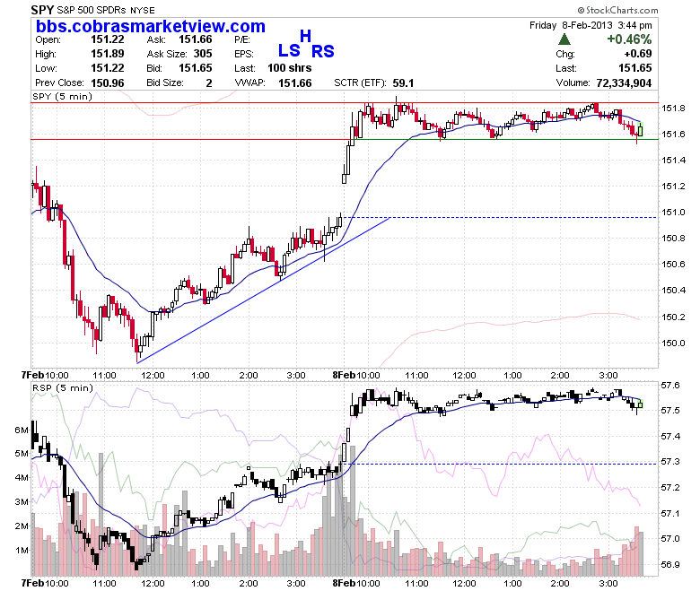Click the Bid price value beside 'Bid:'
700x591 pixels.
coord(195,68)
